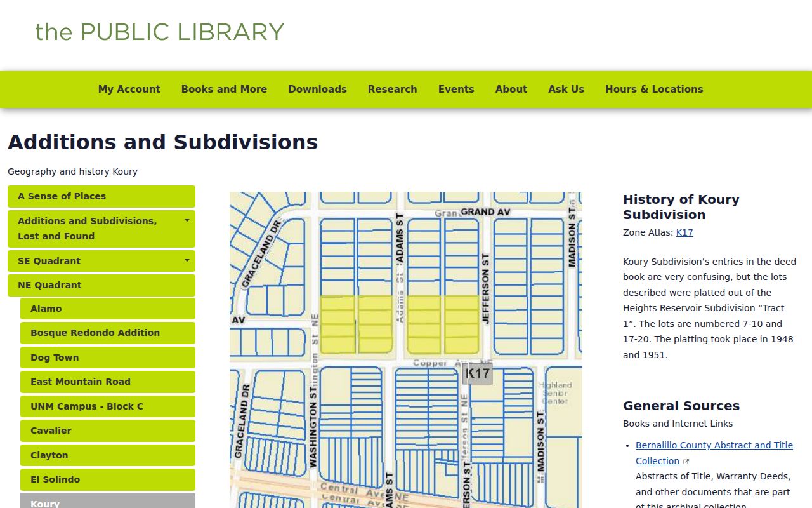
Task: Open Bernalillo County Abstract and Title Collection link
Action: pos(714,453)
